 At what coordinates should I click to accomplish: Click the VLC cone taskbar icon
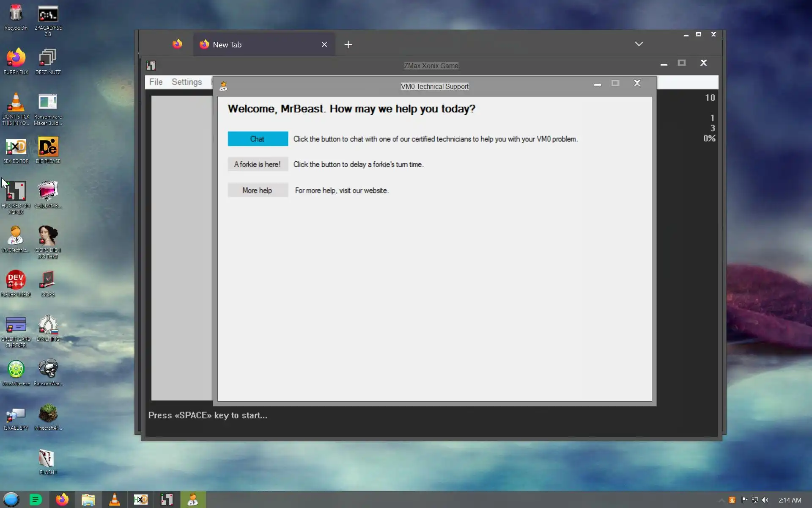pos(114,500)
